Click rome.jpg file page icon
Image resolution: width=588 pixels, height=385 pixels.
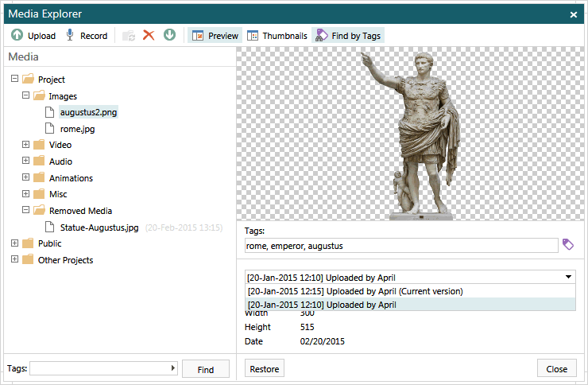click(x=49, y=128)
